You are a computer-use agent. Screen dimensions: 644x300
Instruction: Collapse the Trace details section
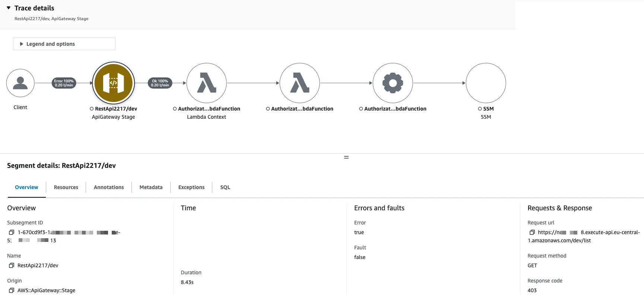point(9,8)
